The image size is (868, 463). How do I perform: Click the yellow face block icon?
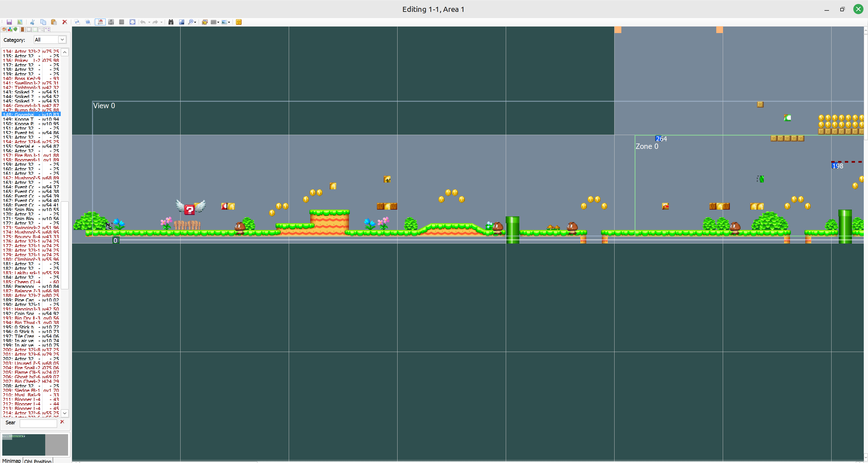[238, 22]
